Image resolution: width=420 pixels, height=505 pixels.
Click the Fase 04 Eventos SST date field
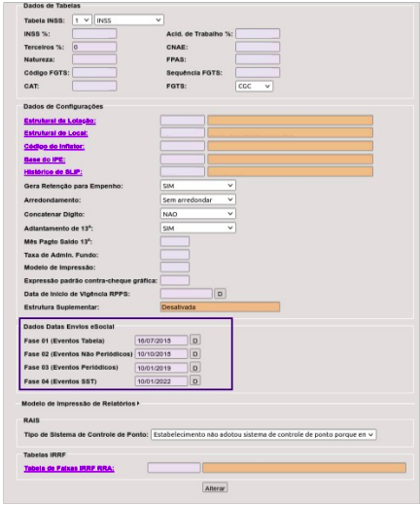[161, 381]
